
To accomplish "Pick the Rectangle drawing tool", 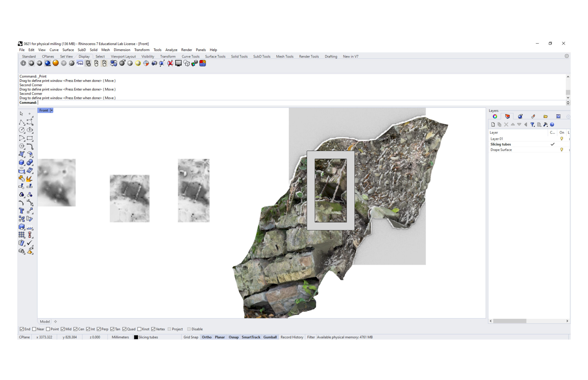I will pos(30,138).
